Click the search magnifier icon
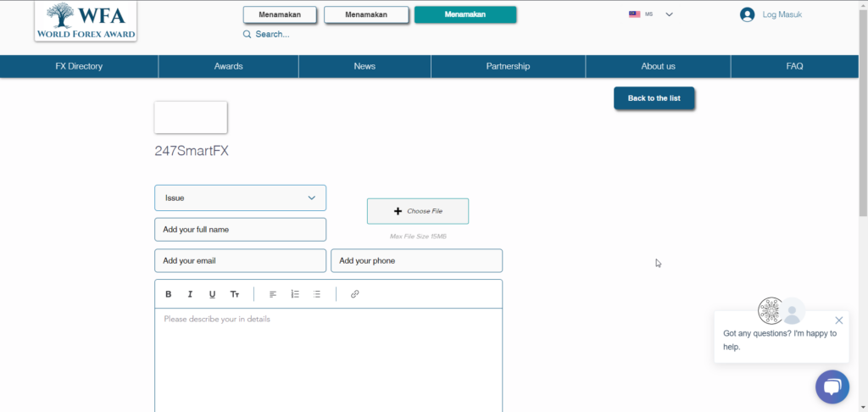Viewport: 868px width, 412px height. [247, 34]
